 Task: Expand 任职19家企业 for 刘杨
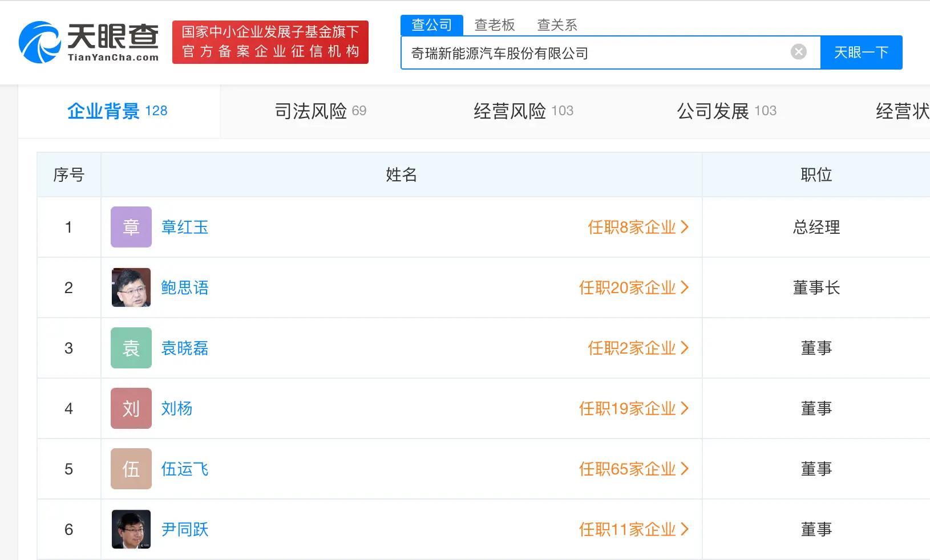pos(634,409)
